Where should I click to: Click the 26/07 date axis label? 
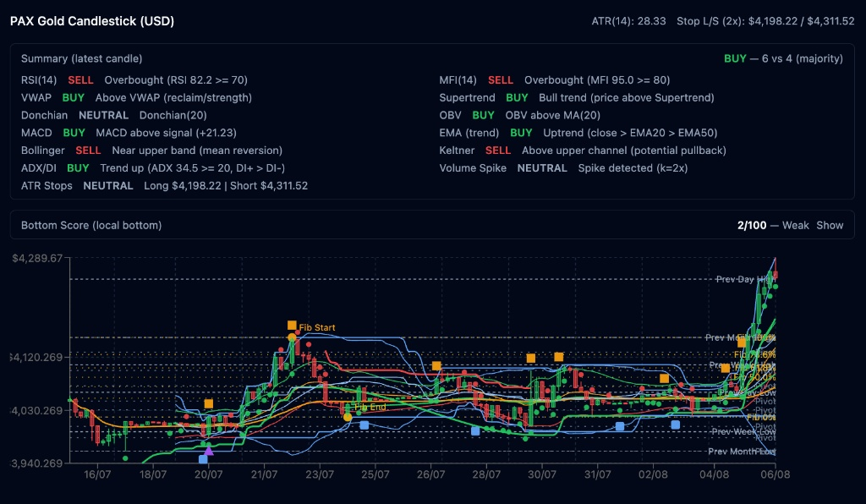tap(430, 474)
